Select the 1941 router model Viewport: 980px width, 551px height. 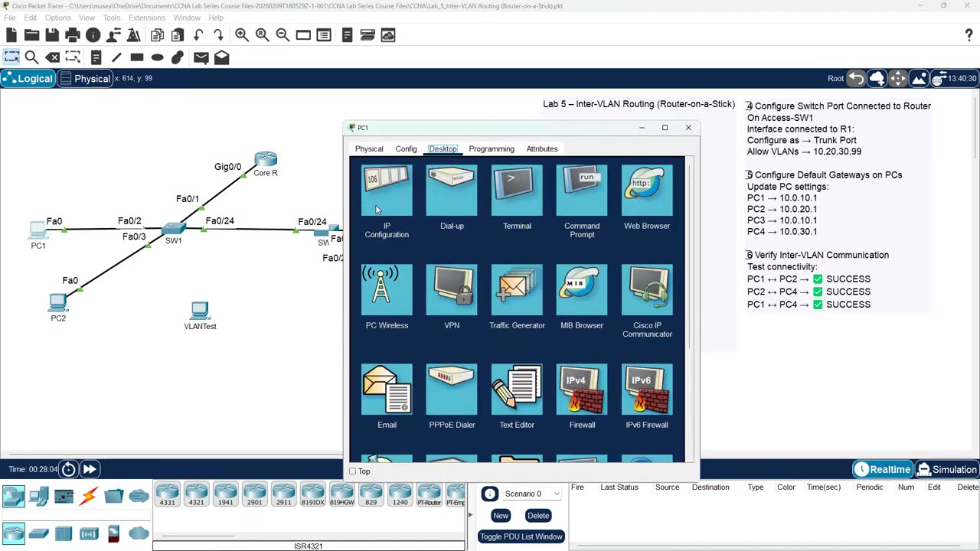point(225,494)
